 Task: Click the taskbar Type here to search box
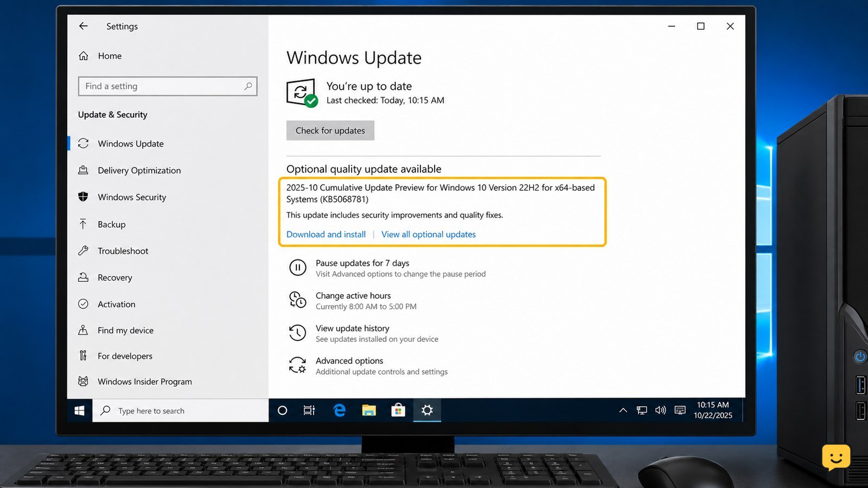(181, 410)
